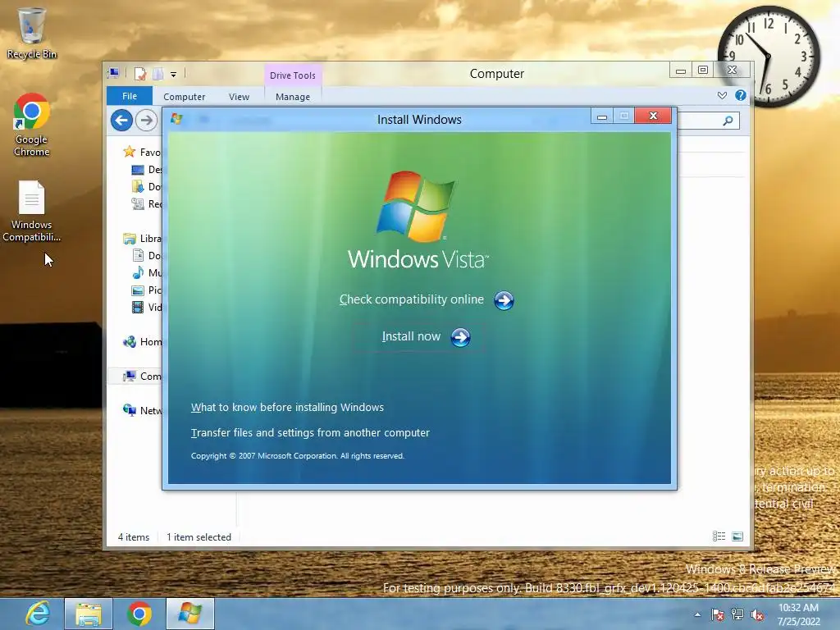
Task: Launch Google Chrome from the desktop shortcut
Action: [x=32, y=125]
